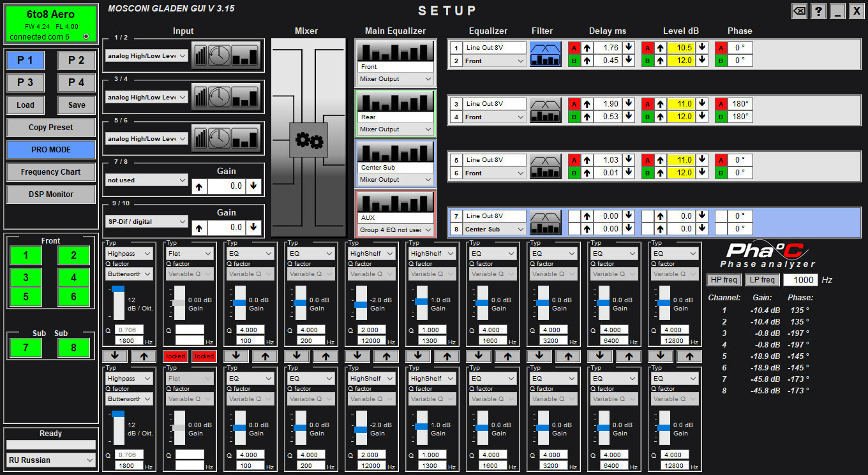
Task: Open input 5/6 level meter icons
Action: coord(227,138)
